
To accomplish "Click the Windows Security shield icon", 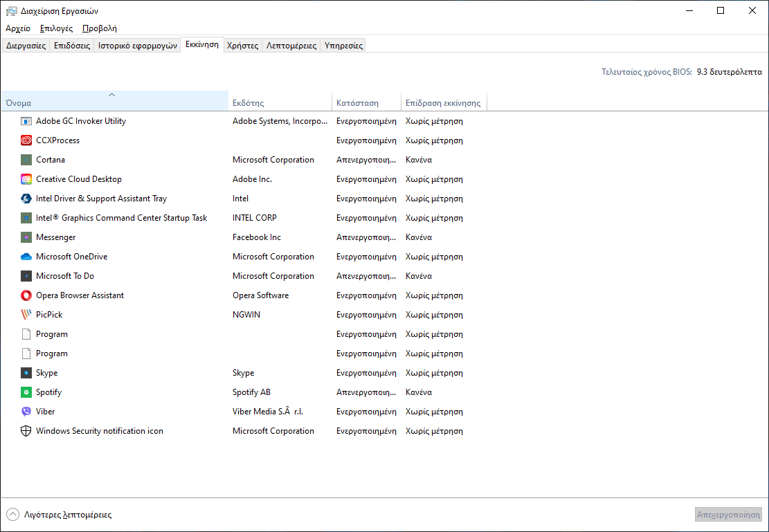I will 26,431.
